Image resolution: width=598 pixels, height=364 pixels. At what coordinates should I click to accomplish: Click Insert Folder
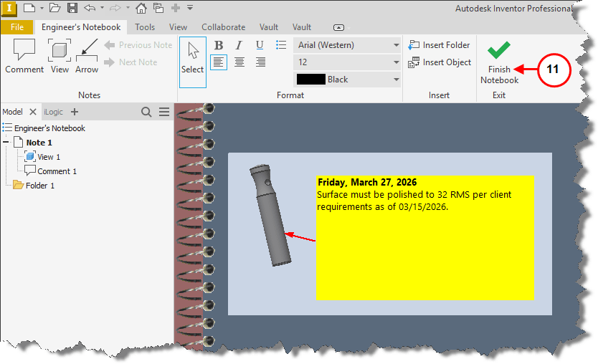coord(439,45)
